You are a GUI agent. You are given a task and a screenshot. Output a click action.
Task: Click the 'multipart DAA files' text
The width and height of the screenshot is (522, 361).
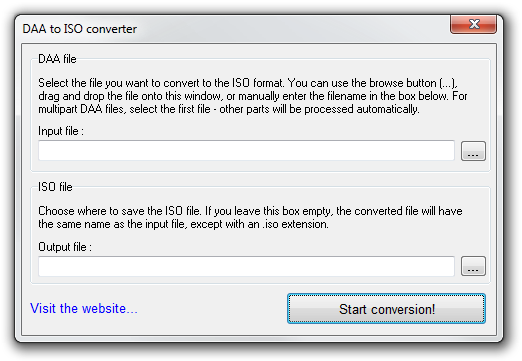point(82,109)
